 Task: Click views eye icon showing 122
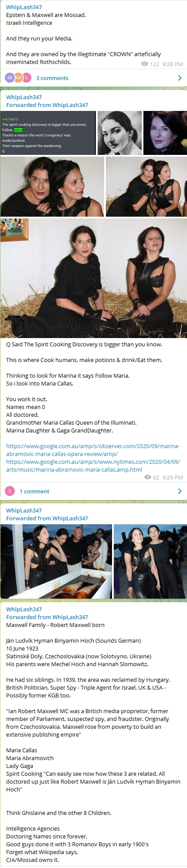click(x=145, y=64)
